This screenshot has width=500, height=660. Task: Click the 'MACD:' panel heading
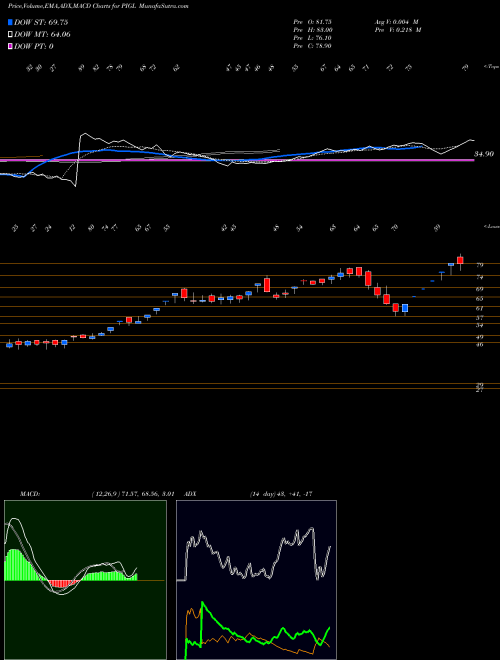pos(30,494)
